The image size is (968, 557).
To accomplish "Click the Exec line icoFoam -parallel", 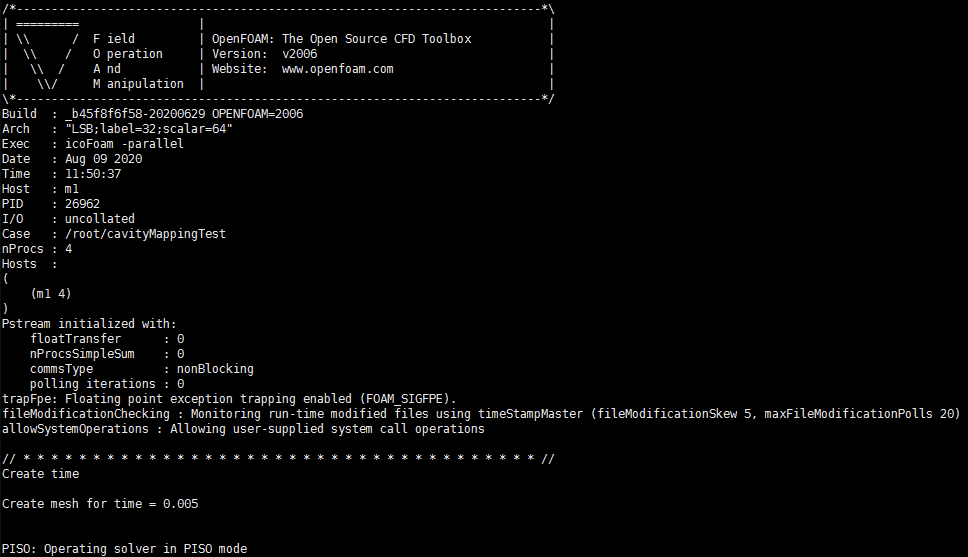I will point(124,144).
